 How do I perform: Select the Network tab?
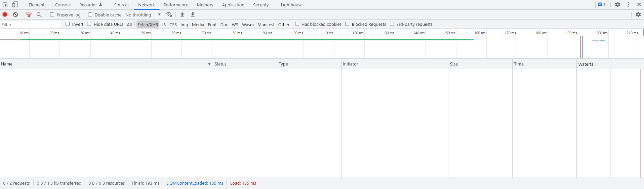[147, 5]
